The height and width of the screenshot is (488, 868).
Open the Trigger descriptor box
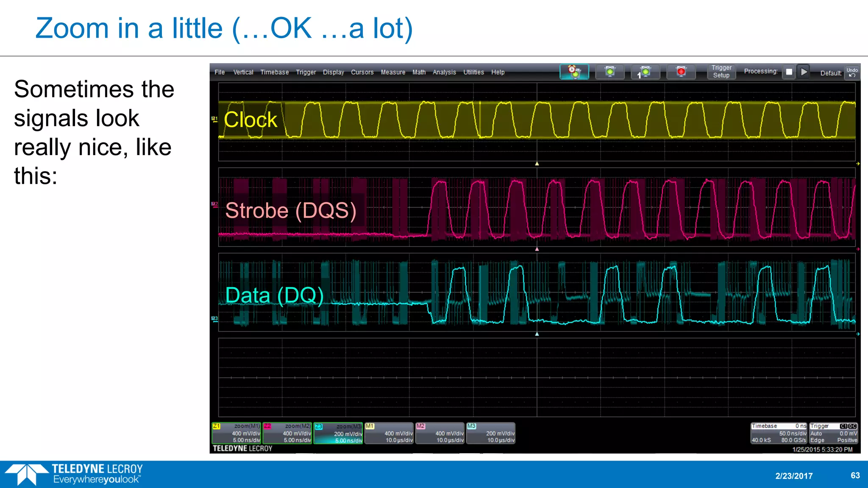point(833,433)
